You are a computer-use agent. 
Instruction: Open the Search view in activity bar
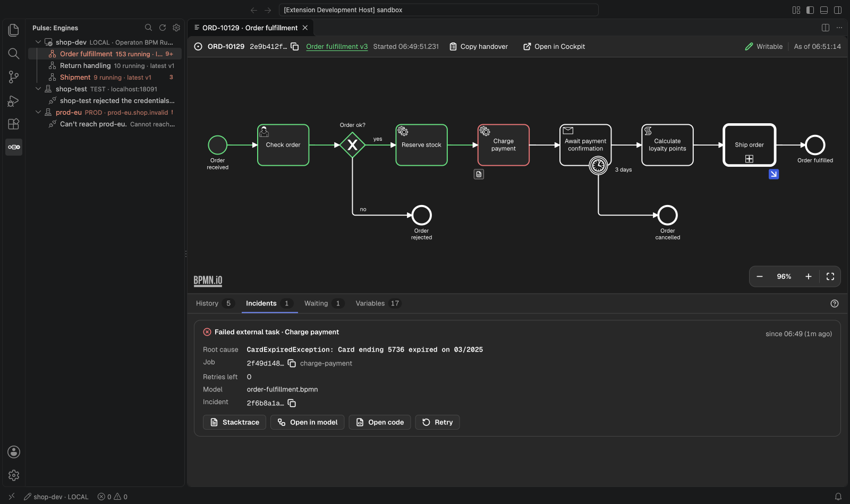[14, 54]
